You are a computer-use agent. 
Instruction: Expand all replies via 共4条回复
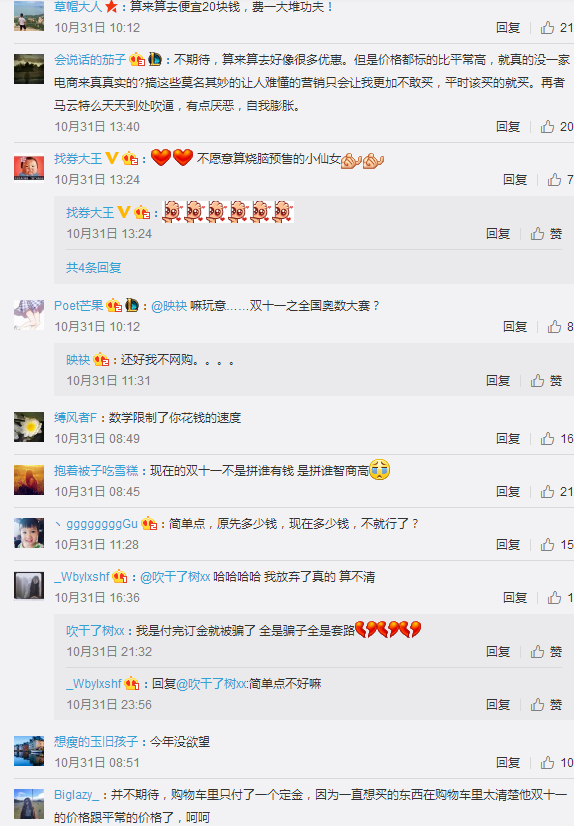[x=94, y=268]
